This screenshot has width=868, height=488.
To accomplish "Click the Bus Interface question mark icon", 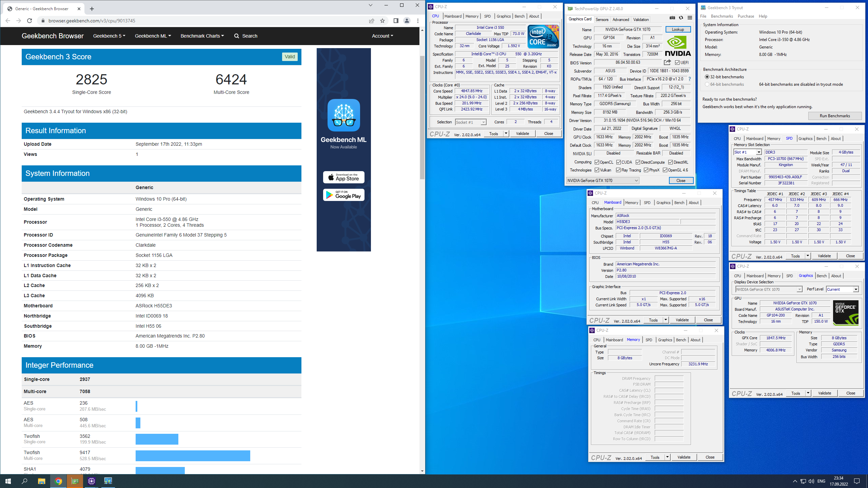I will 689,79.
